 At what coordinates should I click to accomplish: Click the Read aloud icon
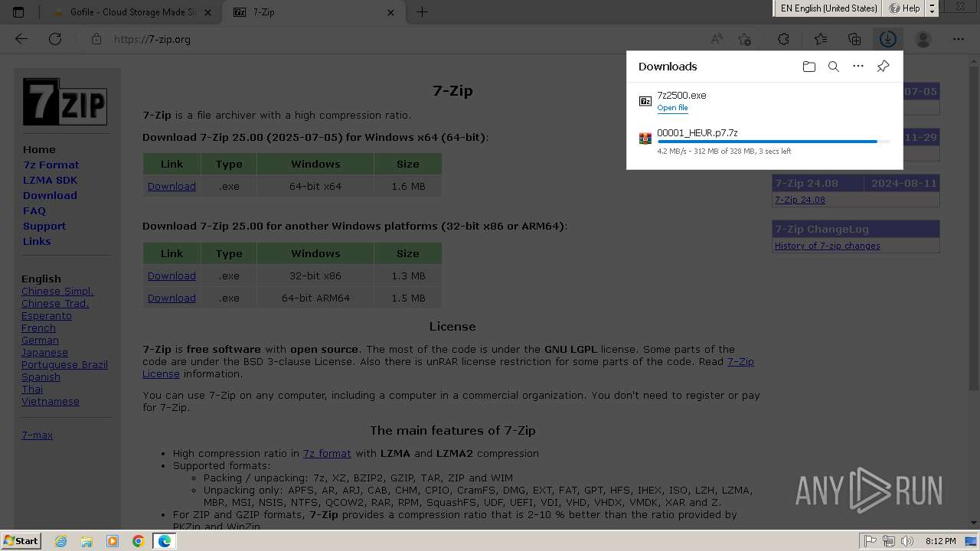coord(717,39)
